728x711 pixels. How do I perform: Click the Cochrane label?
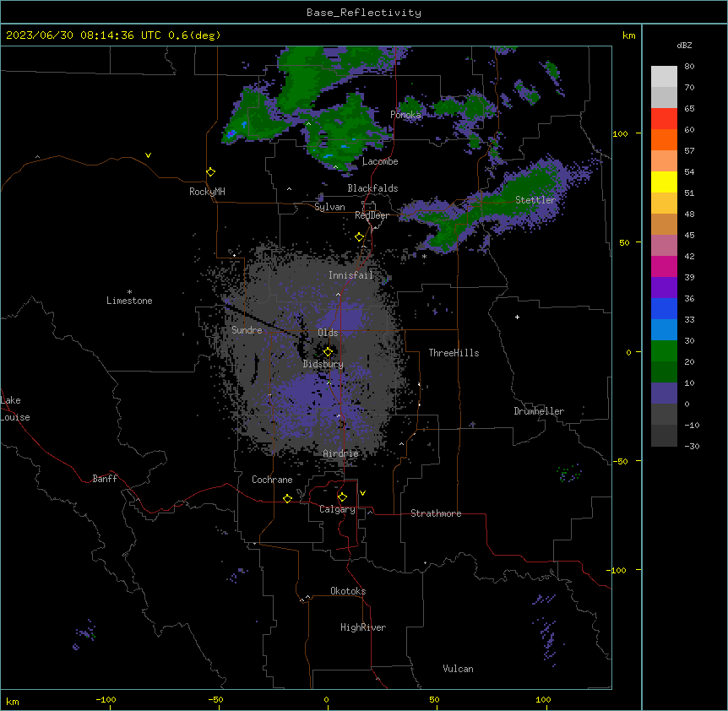[x=272, y=480]
